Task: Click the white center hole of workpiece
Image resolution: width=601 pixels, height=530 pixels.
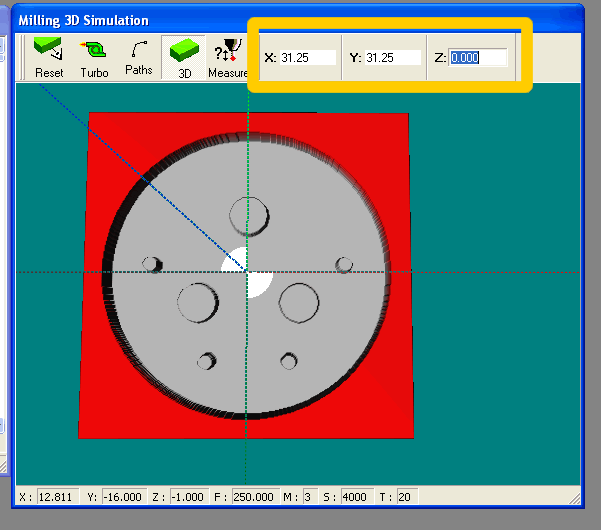Action: [x=247, y=272]
